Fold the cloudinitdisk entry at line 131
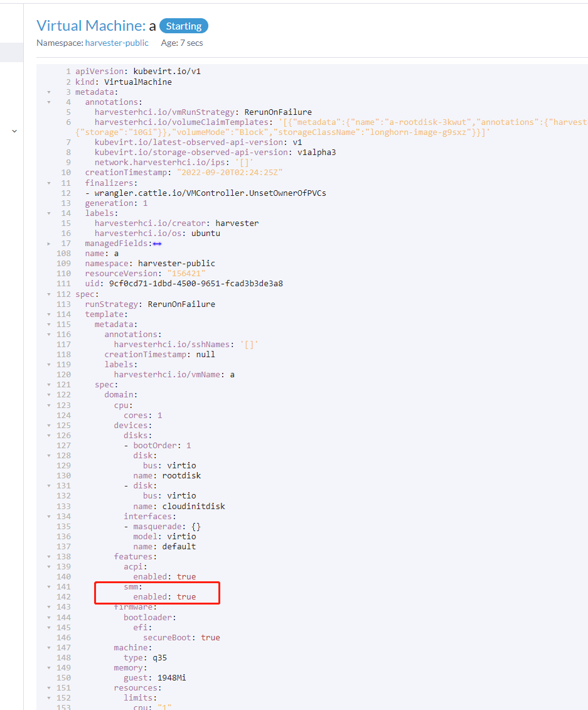The image size is (588, 710). (x=49, y=485)
